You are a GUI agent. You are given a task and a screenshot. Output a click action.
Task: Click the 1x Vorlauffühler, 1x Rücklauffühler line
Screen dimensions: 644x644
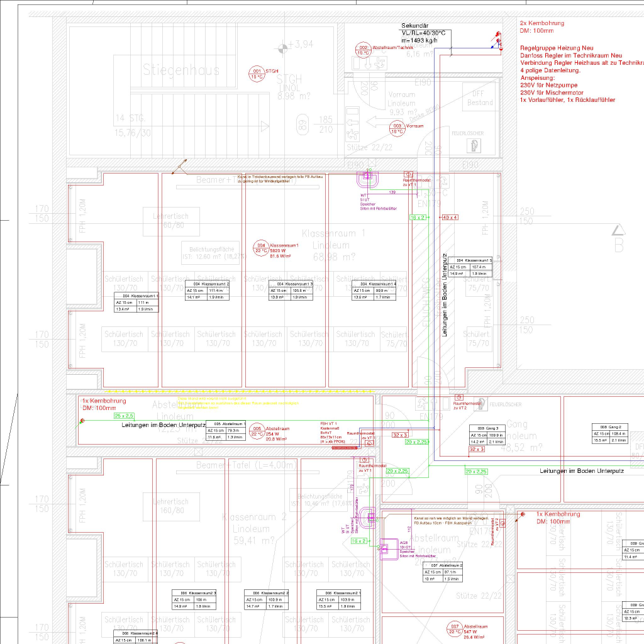[568, 100]
